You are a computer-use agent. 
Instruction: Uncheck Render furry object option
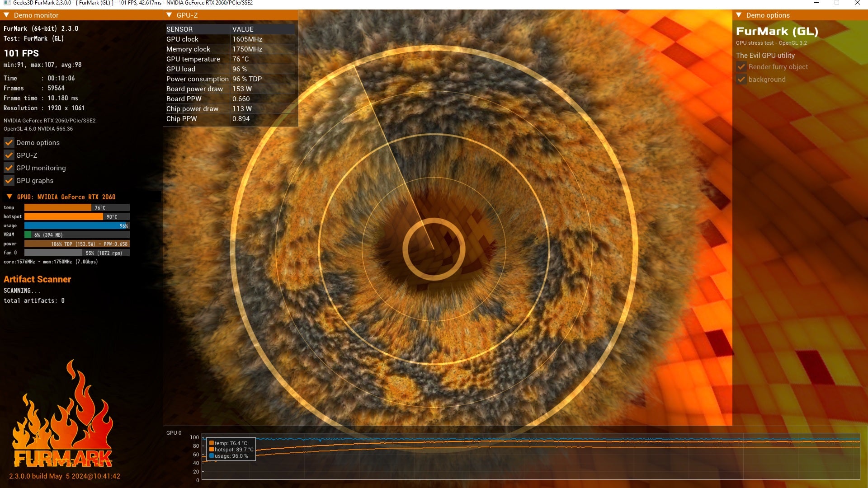tap(741, 67)
